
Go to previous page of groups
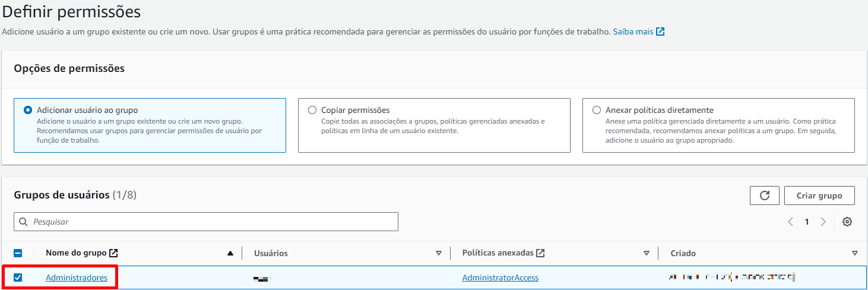[790, 222]
